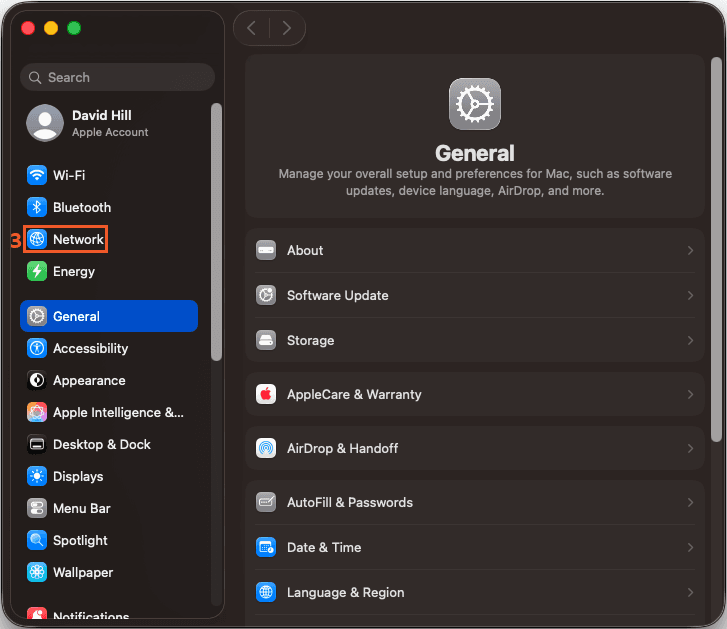Click the Bluetooth sidebar icon
Viewport: 727px width, 629px height.
coord(37,207)
